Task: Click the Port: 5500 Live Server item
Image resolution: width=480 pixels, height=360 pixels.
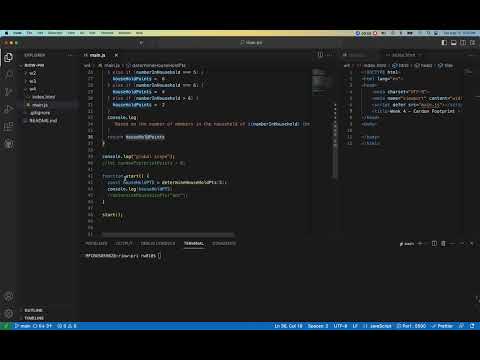Action: click(x=411, y=326)
